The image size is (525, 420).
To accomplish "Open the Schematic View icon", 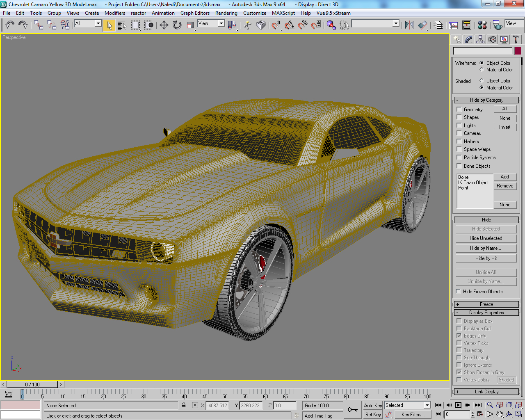I will pyautogui.click(x=467, y=25).
